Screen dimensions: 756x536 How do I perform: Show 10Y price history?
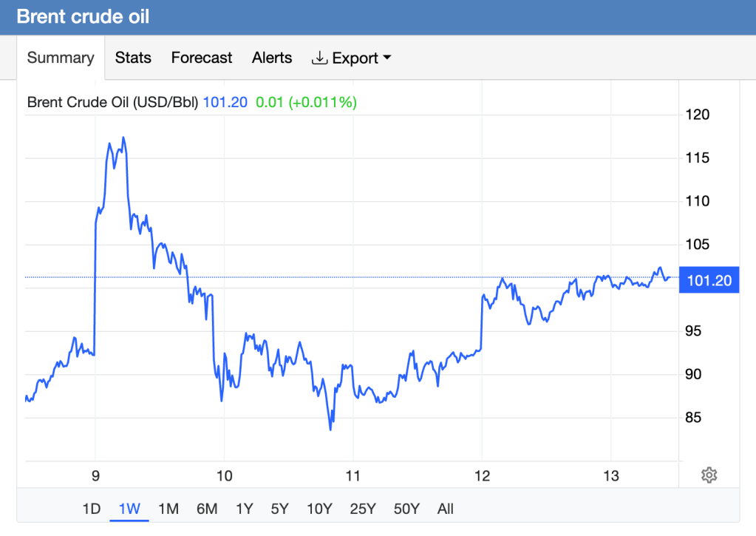319,509
